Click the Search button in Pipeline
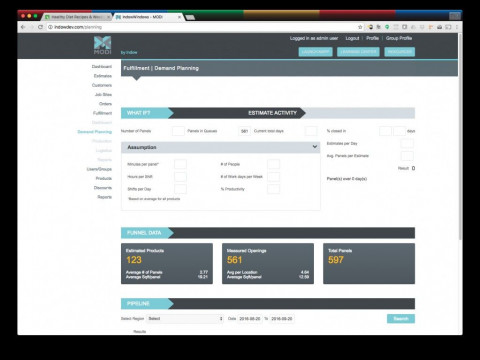The width and height of the screenshot is (480, 360). pos(401,319)
